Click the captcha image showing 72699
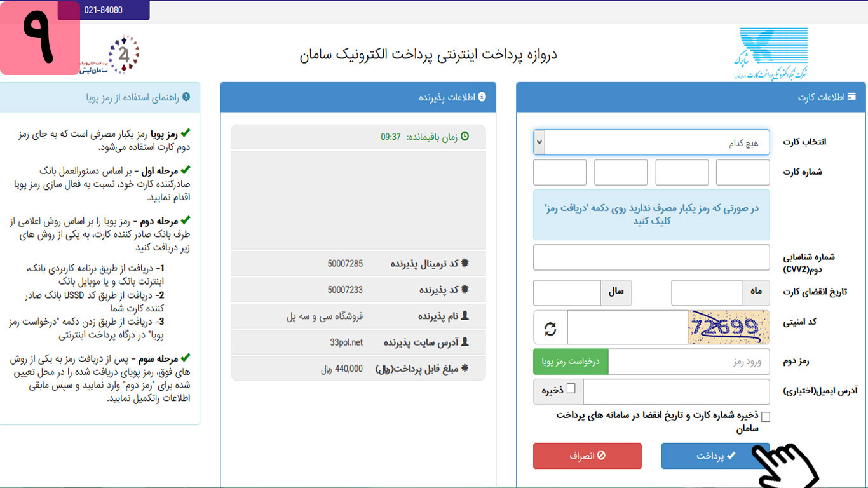 point(729,328)
